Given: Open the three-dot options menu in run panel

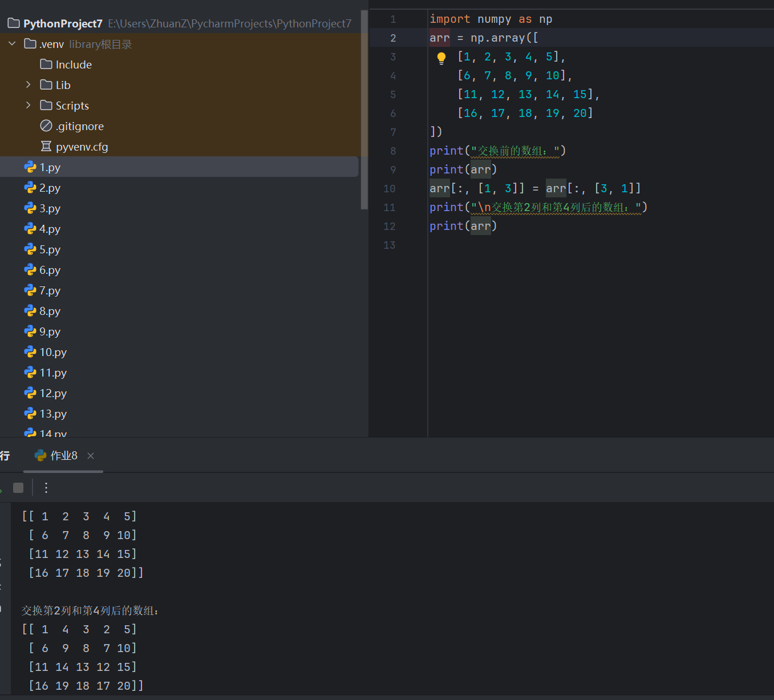Looking at the screenshot, I should tap(46, 488).
